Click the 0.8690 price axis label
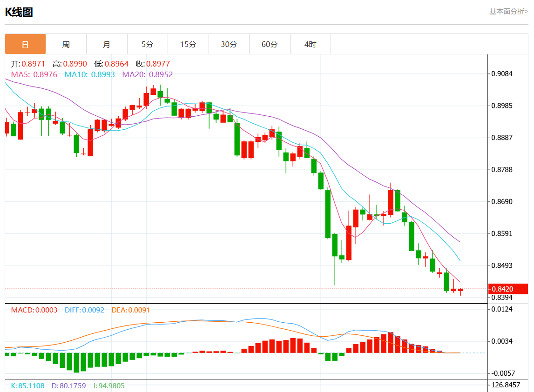534x392 pixels. tap(502, 202)
